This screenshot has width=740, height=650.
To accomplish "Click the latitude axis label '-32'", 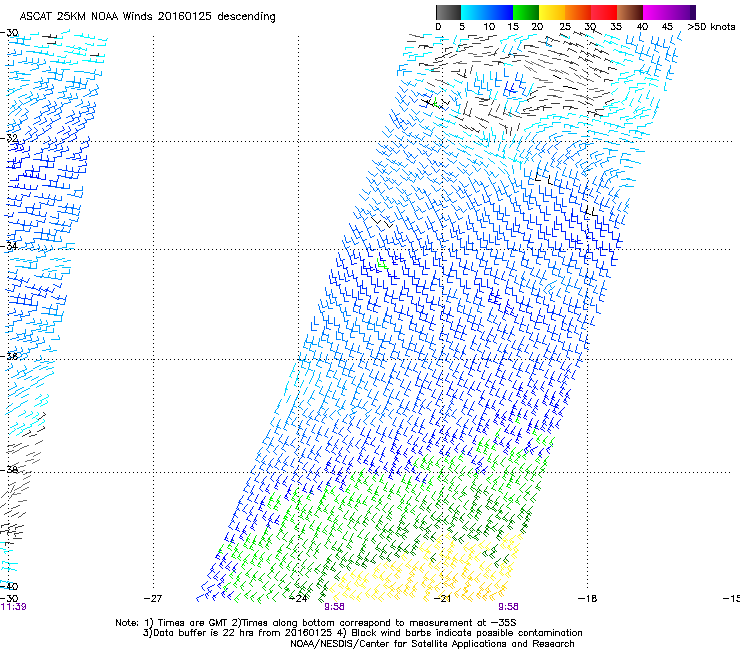I will point(9,138).
